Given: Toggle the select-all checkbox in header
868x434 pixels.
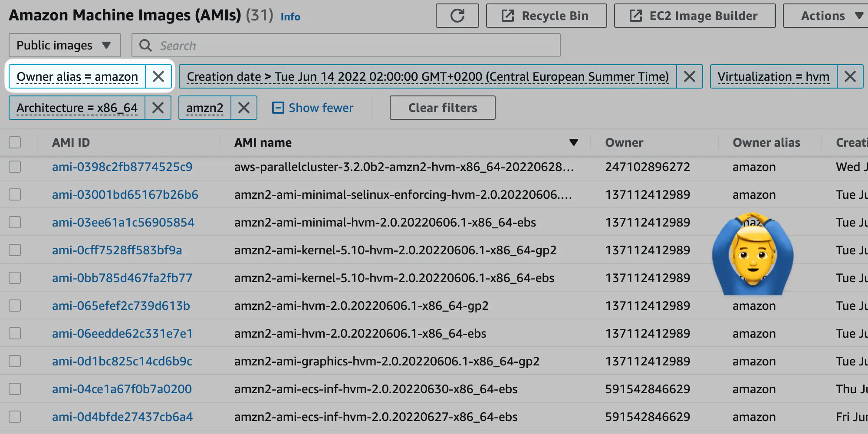Looking at the screenshot, I should coord(15,142).
